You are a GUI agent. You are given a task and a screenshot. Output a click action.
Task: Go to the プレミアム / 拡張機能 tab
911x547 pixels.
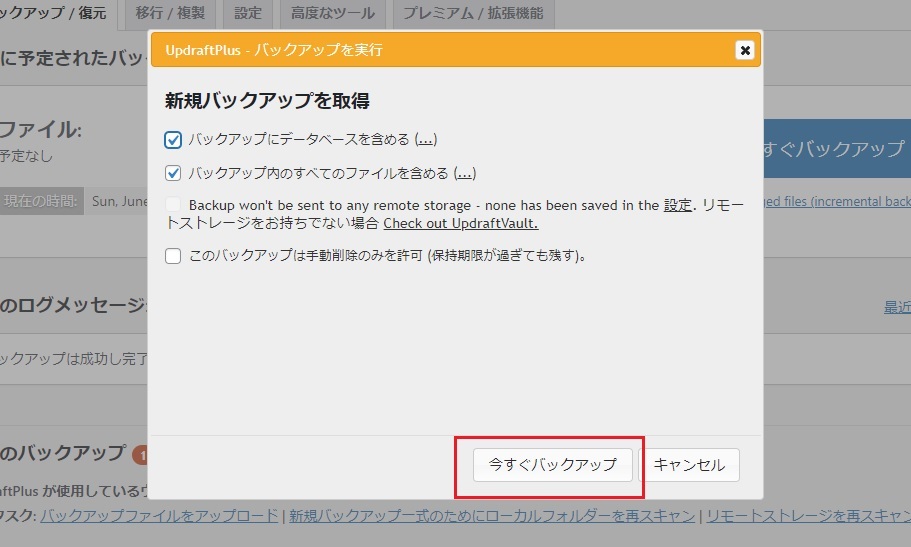(473, 14)
